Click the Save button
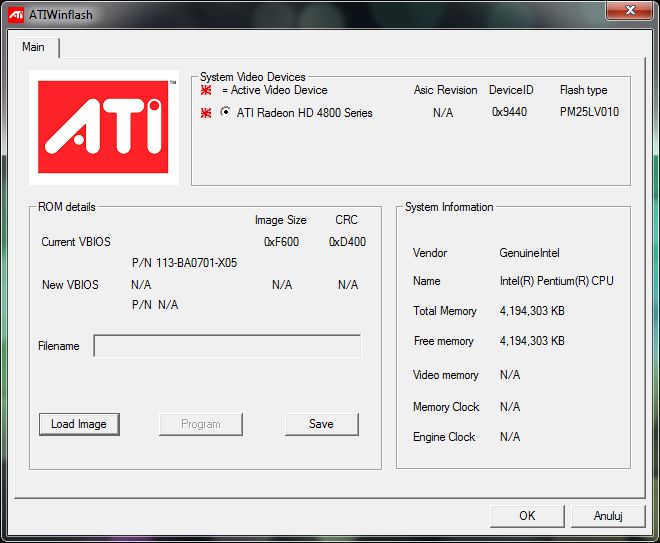This screenshot has height=543, width=660. coord(322,424)
